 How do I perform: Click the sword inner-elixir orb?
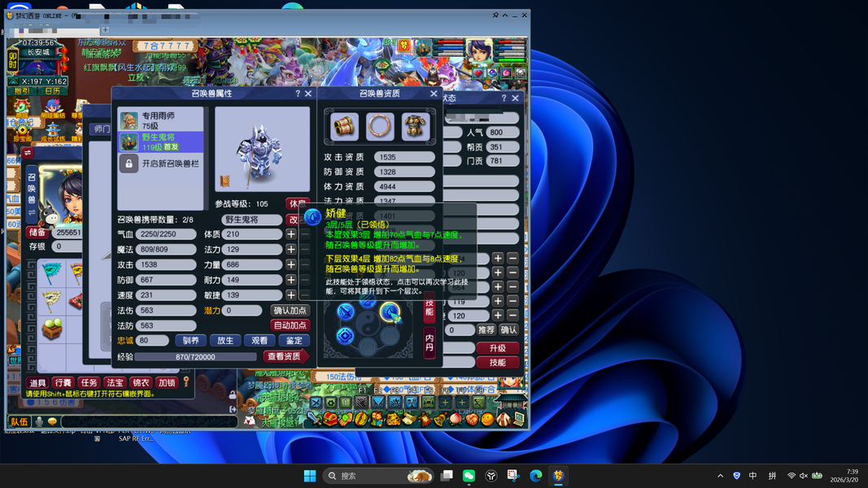click(x=346, y=312)
